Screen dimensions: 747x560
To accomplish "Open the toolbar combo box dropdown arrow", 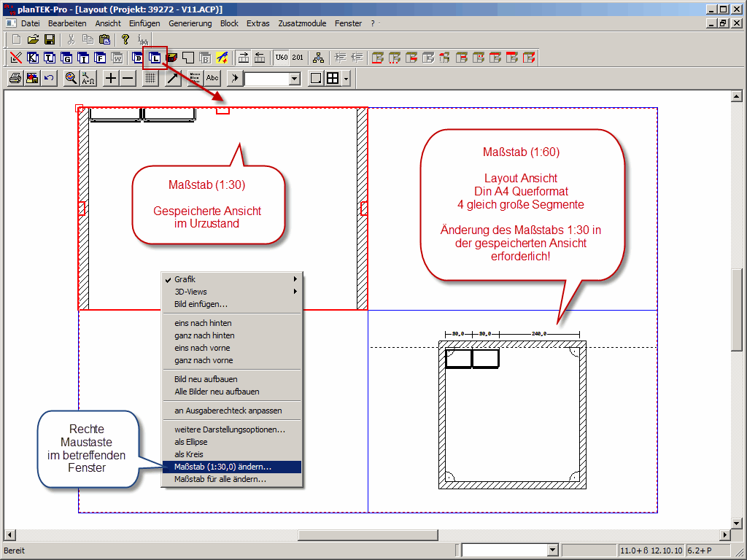I will pyautogui.click(x=295, y=79).
